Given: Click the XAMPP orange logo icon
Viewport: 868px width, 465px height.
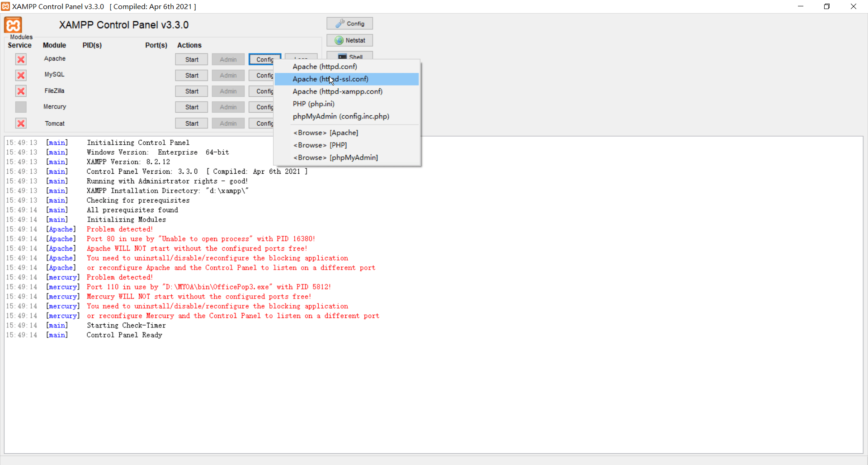Looking at the screenshot, I should pos(13,25).
